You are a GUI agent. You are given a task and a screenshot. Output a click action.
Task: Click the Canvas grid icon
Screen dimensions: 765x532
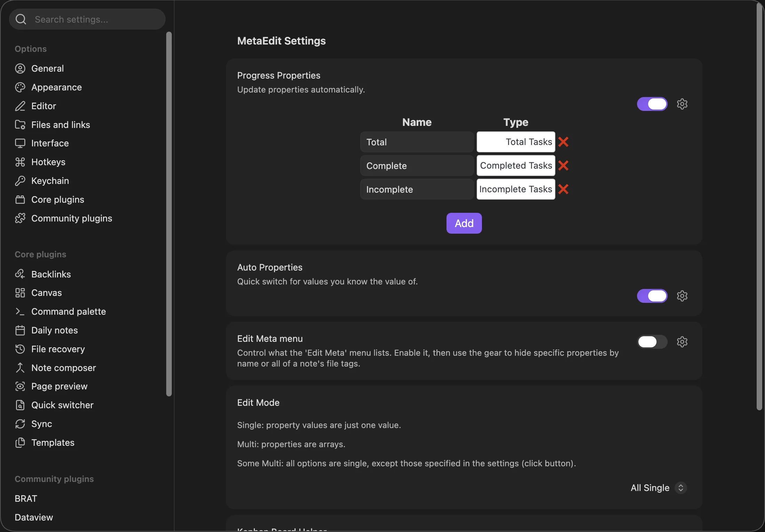click(20, 293)
